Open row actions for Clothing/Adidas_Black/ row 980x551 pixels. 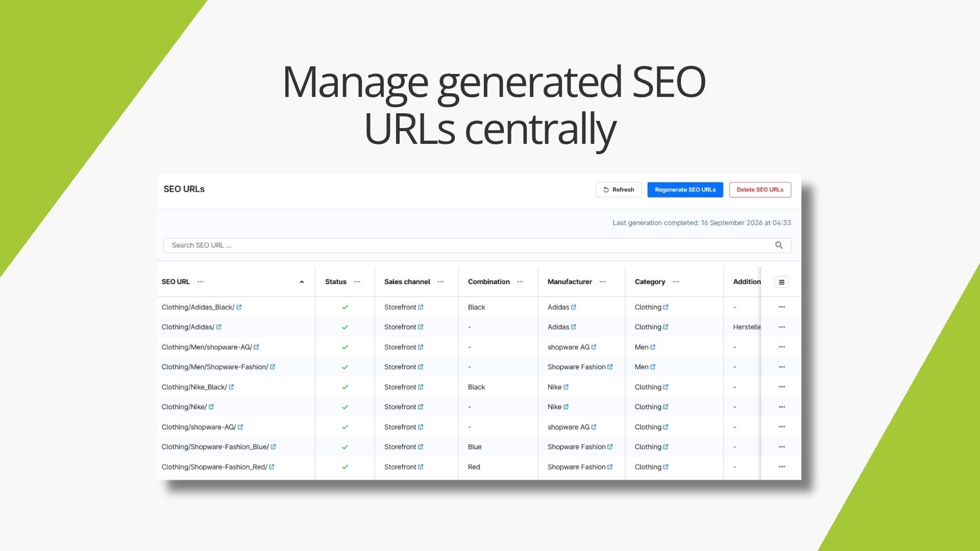(782, 307)
